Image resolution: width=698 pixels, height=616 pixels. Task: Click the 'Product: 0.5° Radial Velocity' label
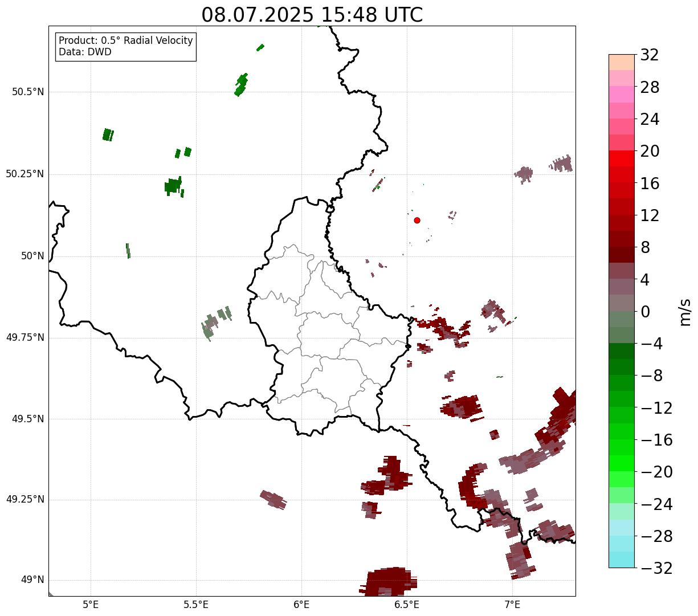click(126, 41)
